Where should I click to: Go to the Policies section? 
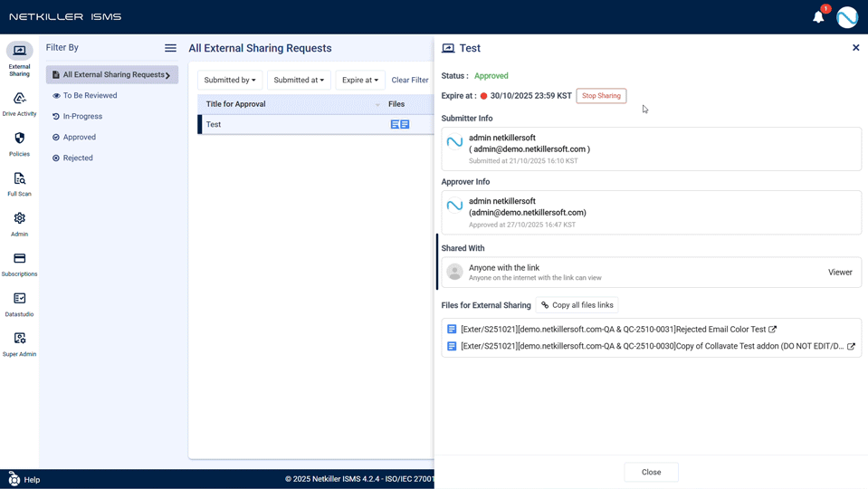[19, 144]
